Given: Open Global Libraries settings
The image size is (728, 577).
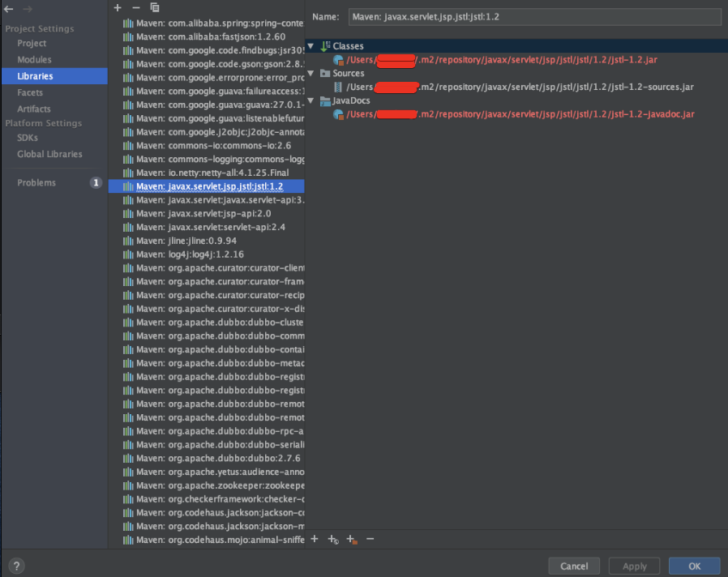Looking at the screenshot, I should coord(49,154).
